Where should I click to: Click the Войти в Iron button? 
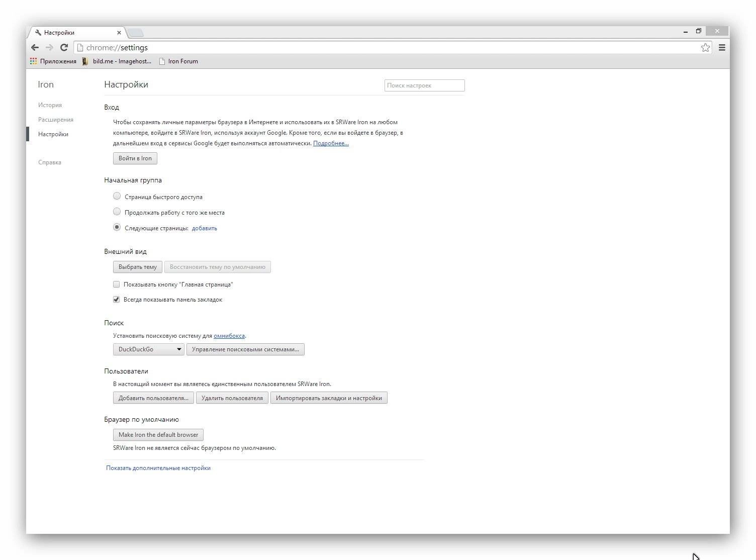pos(135,158)
